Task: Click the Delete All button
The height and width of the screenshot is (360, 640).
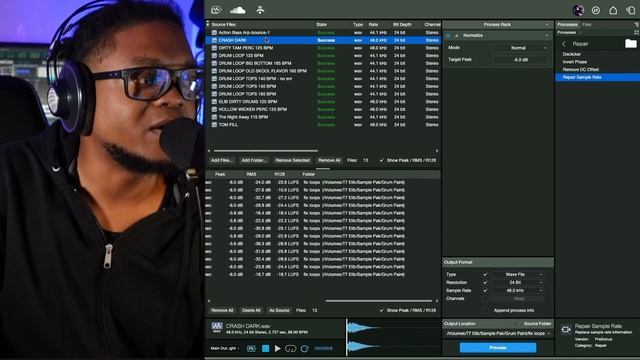Action: coord(251,310)
